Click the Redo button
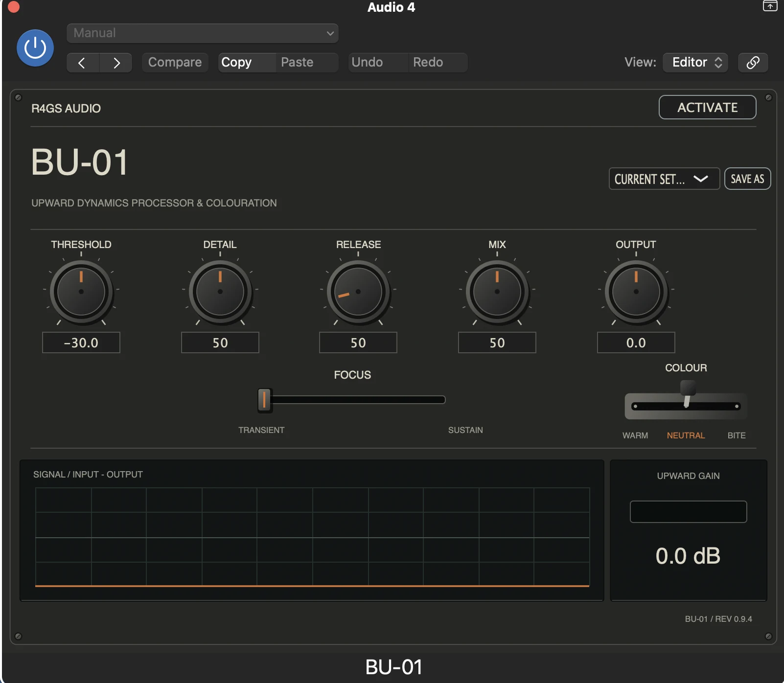The width and height of the screenshot is (784, 683). point(438,63)
